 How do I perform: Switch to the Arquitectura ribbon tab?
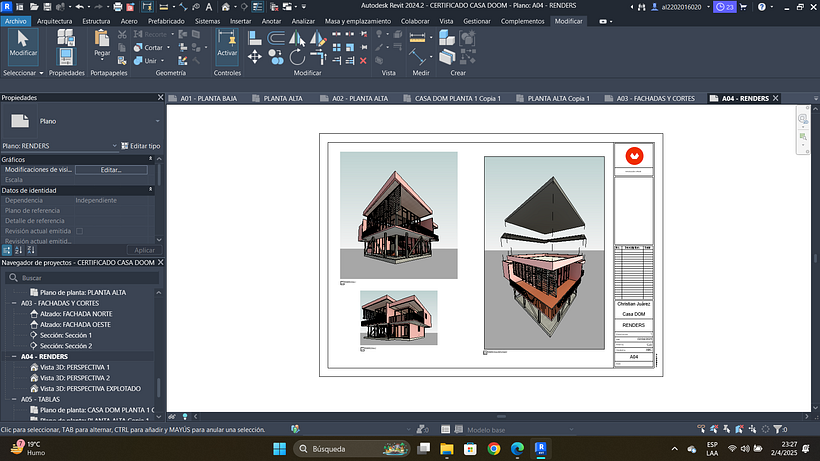point(54,21)
